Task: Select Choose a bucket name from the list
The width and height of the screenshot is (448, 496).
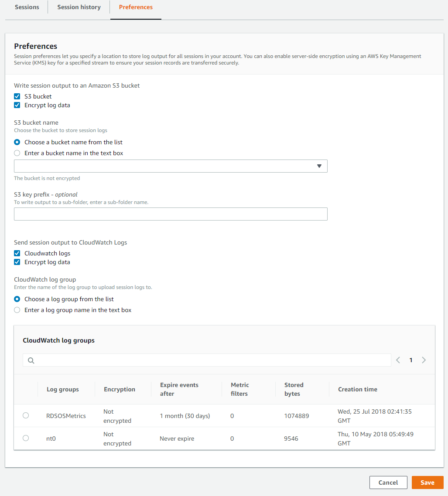Action: [x=17, y=142]
